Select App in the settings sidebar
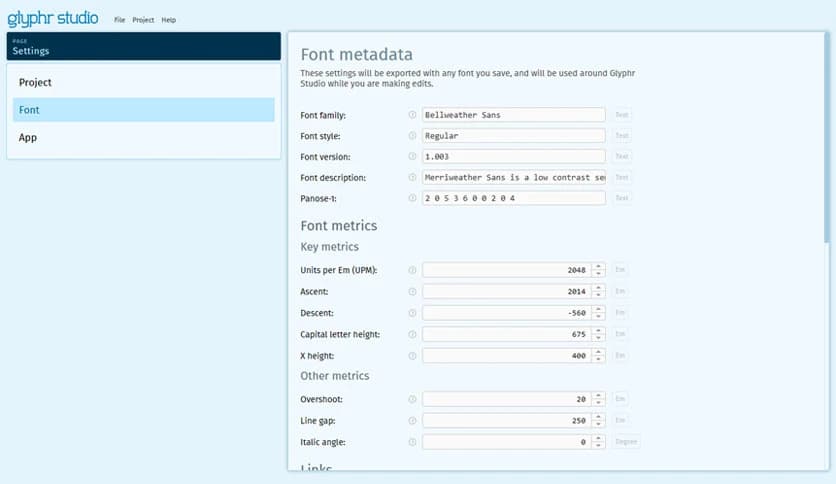836x484 pixels. click(x=143, y=138)
